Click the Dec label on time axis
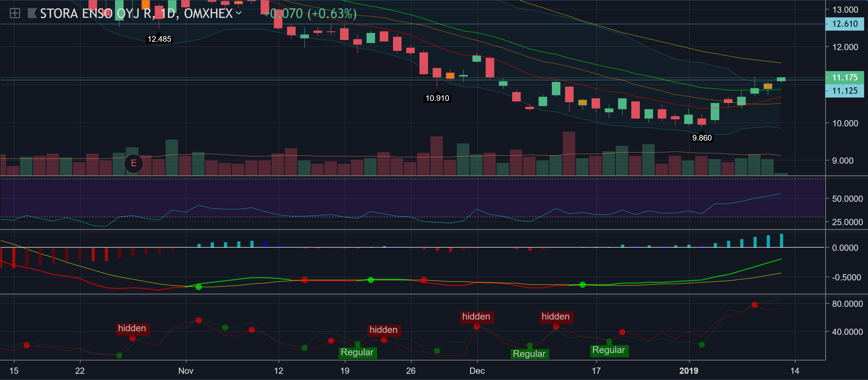Screen dimensions: 868x380 click(x=477, y=371)
